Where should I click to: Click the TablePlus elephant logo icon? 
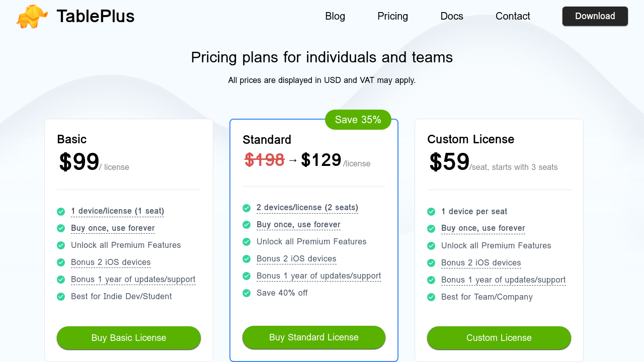coord(32,16)
